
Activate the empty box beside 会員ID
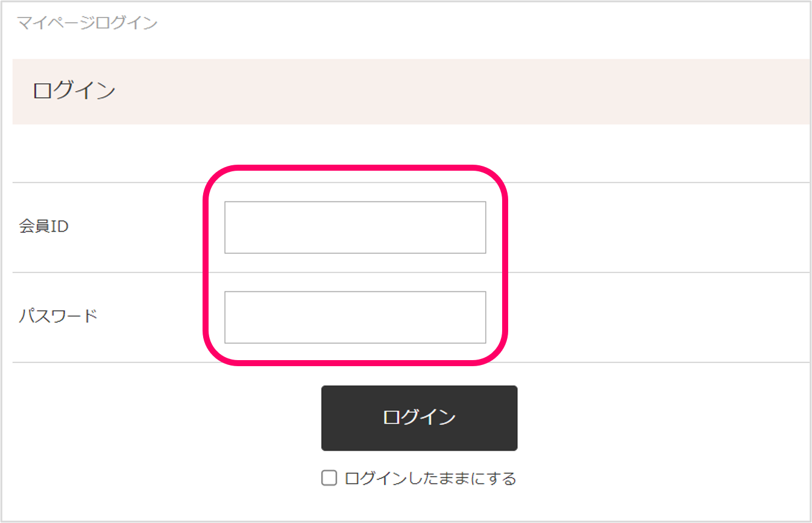[x=355, y=227]
